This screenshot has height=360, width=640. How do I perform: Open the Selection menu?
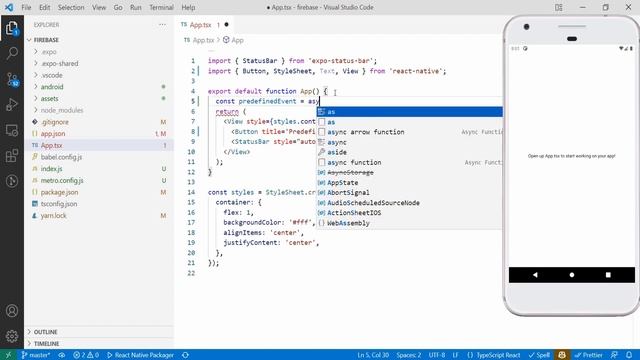coord(71,7)
